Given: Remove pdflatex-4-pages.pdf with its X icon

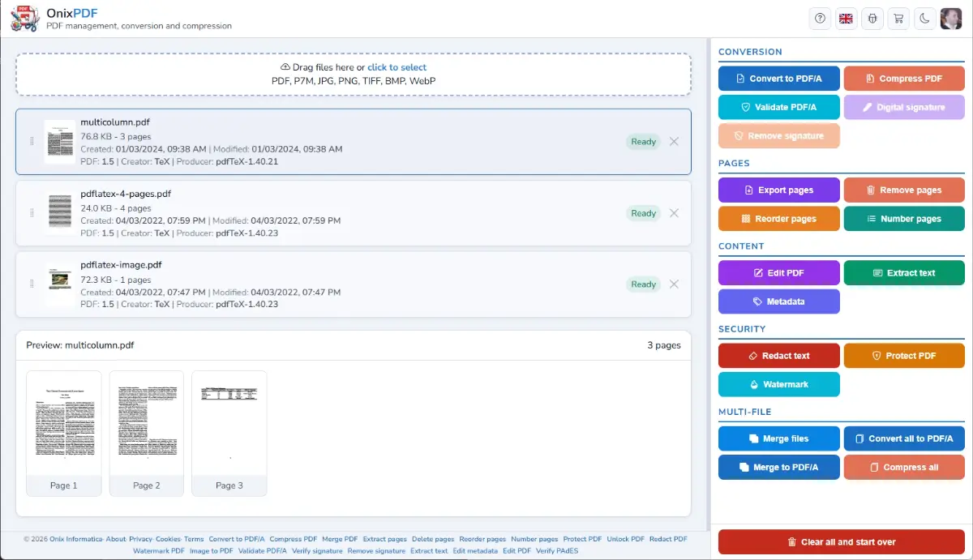Looking at the screenshot, I should (674, 213).
